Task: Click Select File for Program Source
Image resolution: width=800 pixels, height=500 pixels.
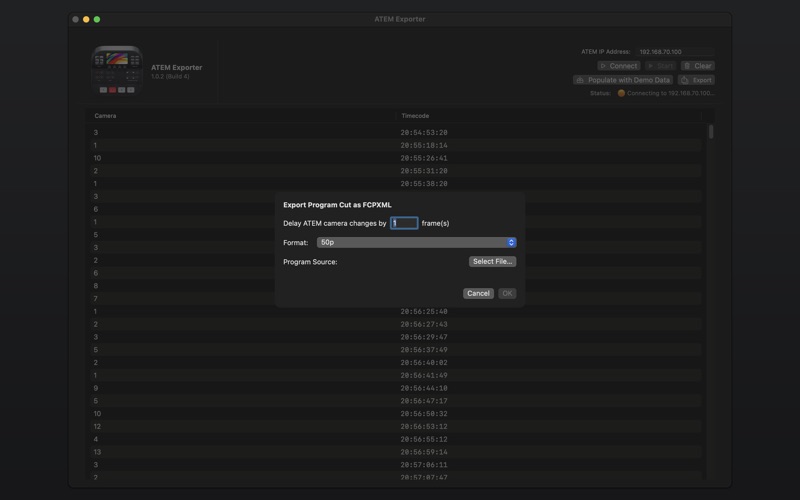Action: point(492,261)
